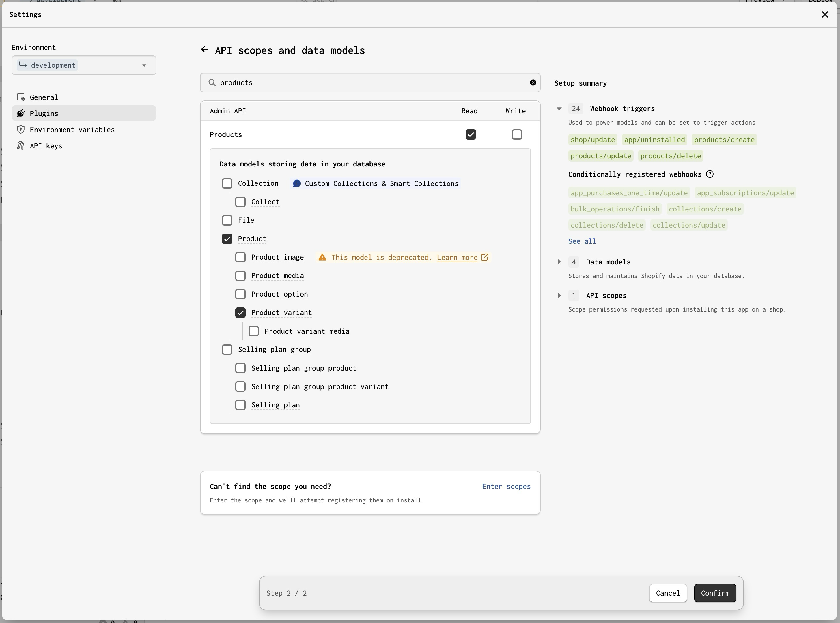
Task: Click the General settings icon in sidebar
Action: (x=21, y=97)
